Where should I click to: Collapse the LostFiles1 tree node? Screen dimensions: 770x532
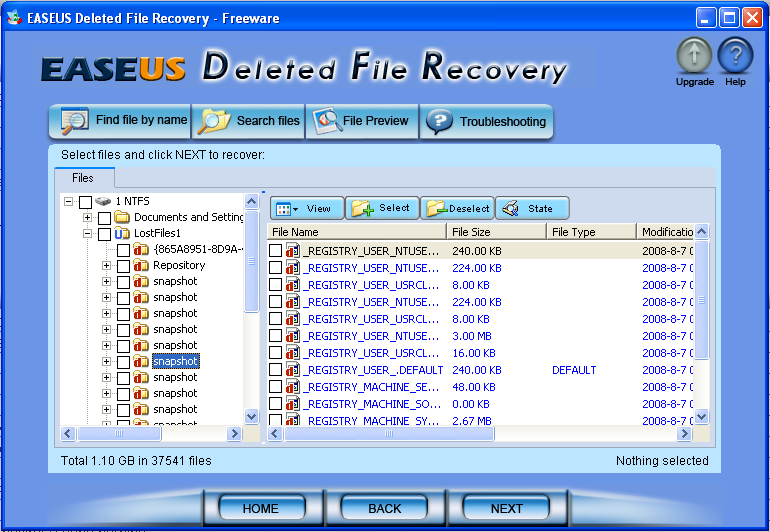(x=87, y=233)
